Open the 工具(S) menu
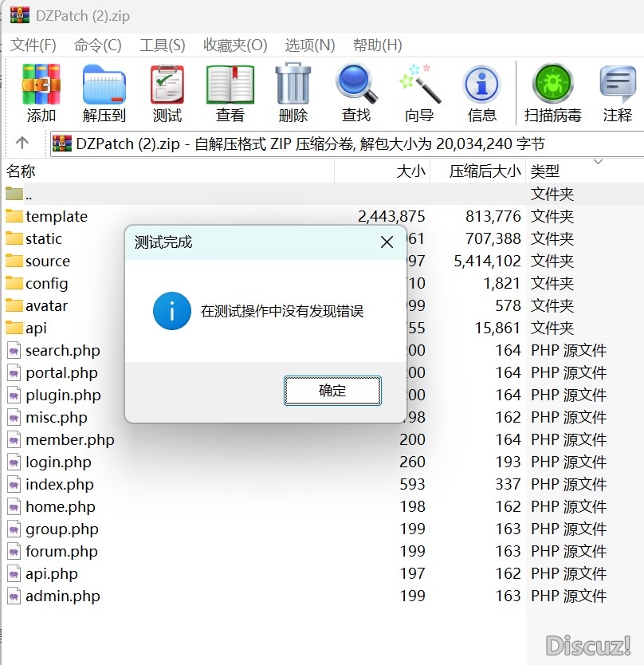The image size is (644, 665). click(163, 45)
